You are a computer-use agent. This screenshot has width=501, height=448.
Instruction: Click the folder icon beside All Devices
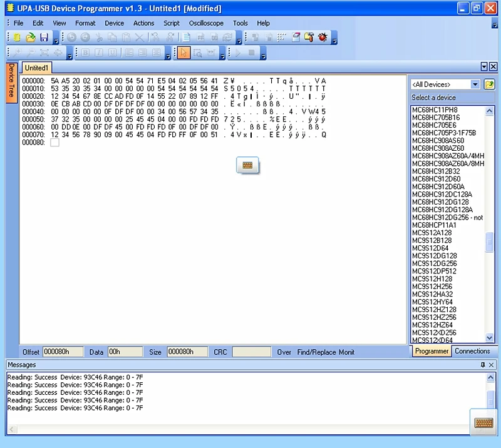point(490,84)
